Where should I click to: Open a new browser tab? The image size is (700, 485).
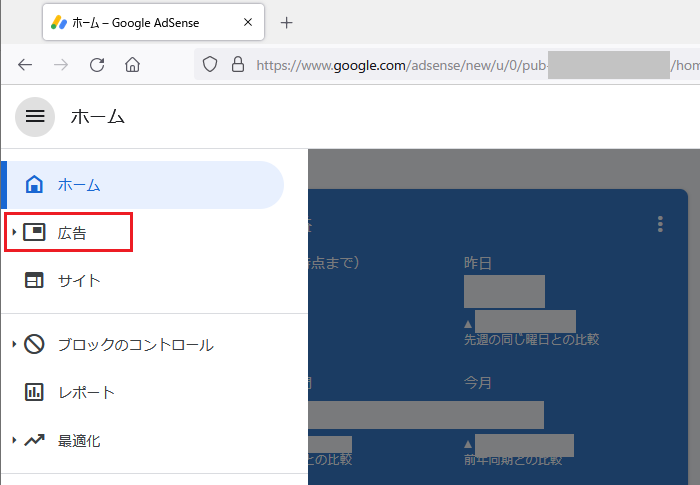287,22
